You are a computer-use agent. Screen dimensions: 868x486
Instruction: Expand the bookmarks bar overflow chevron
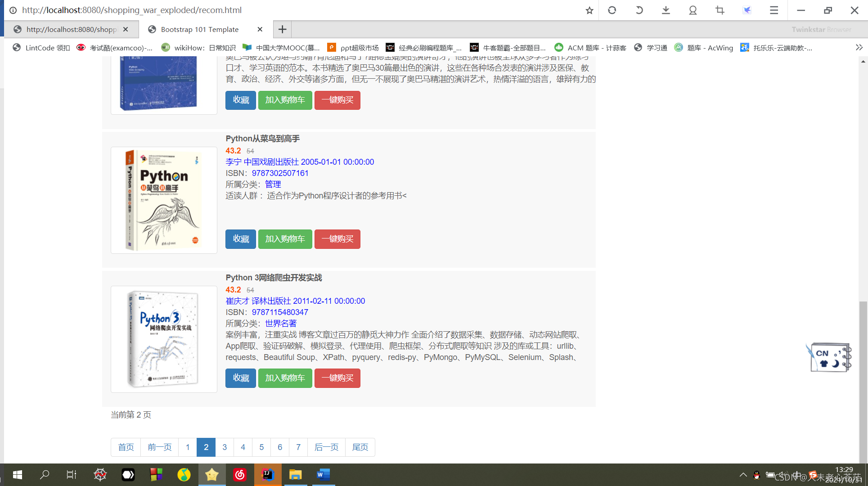859,48
